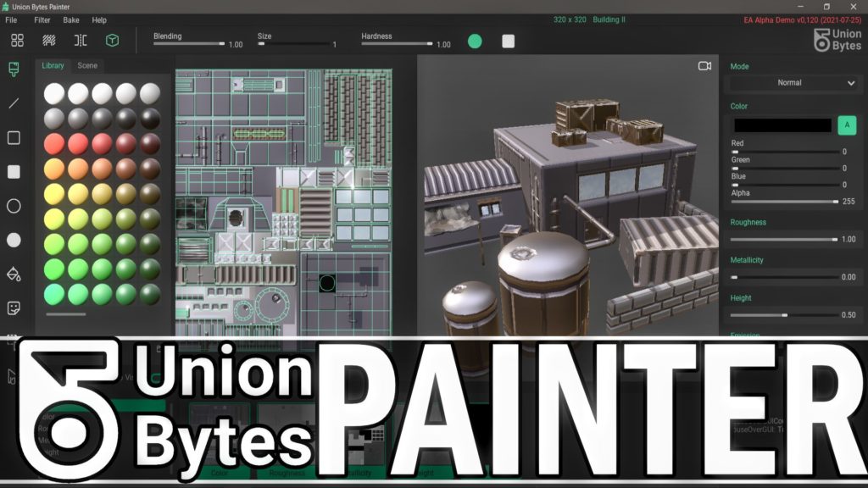Click the Alpha value 255
This screenshot has width=868, height=488.
click(849, 202)
